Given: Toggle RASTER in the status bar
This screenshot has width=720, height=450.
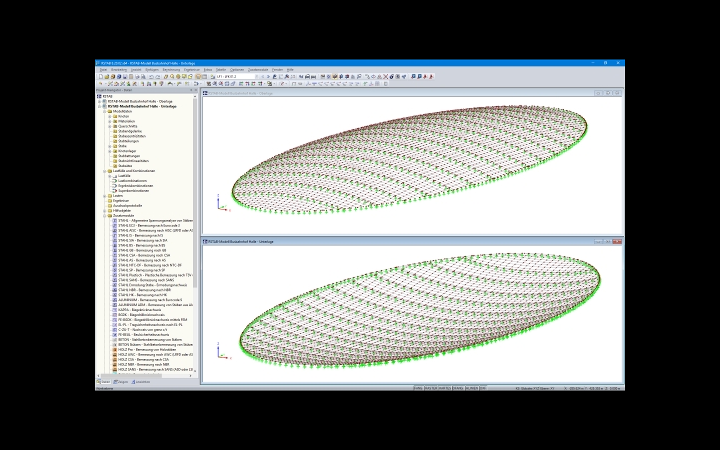Looking at the screenshot, I should click(431, 388).
